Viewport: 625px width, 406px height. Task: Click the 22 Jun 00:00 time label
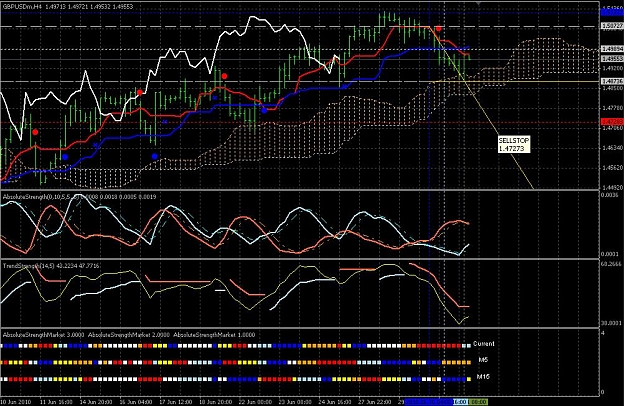click(255, 402)
